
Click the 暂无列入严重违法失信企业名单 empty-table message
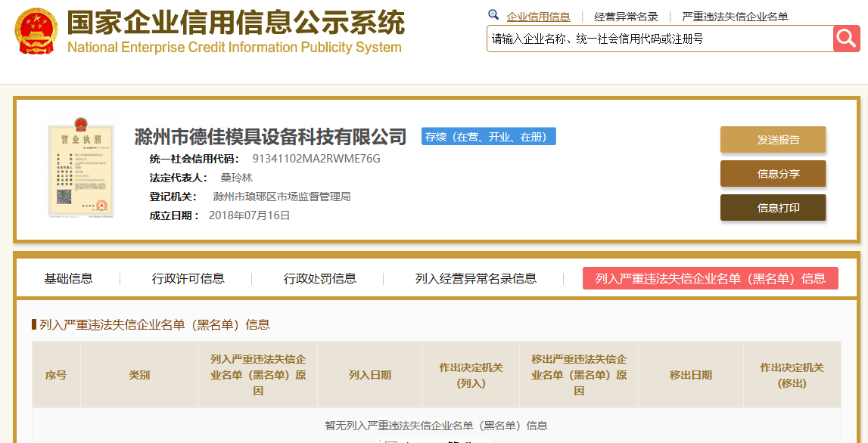tap(436, 426)
